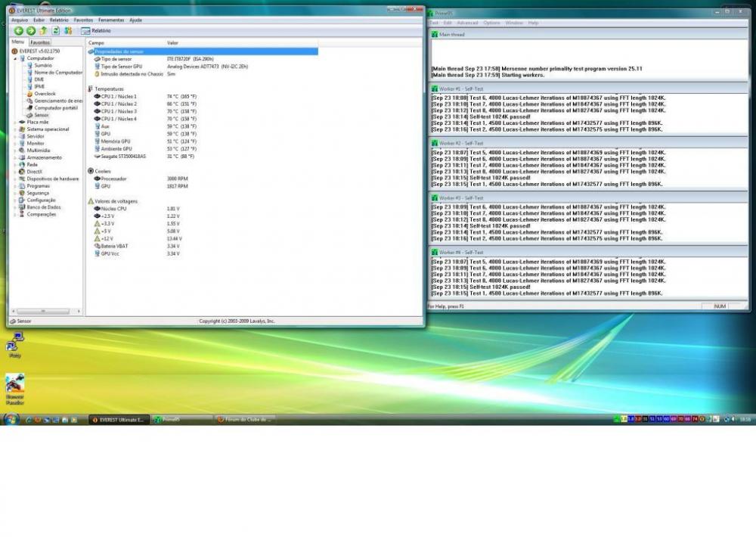The image size is (756, 537).
Task: Switch to the Favoritos tab
Action: 40,43
